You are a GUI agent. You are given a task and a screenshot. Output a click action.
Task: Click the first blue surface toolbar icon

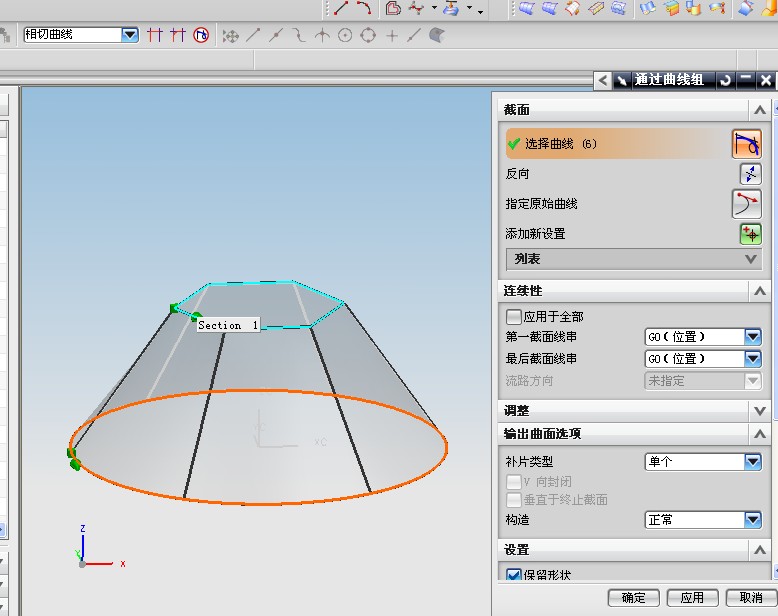click(526, 7)
